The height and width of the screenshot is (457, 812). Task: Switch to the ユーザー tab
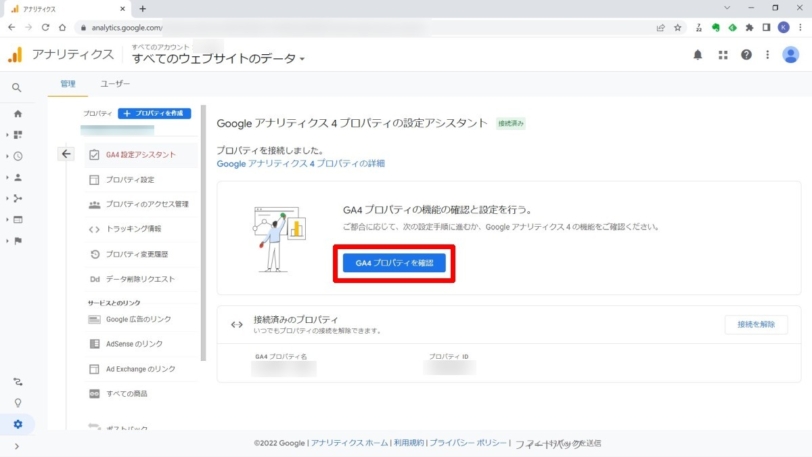click(115, 83)
